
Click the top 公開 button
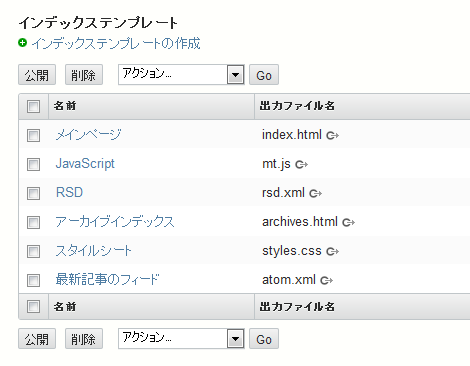tap(37, 75)
